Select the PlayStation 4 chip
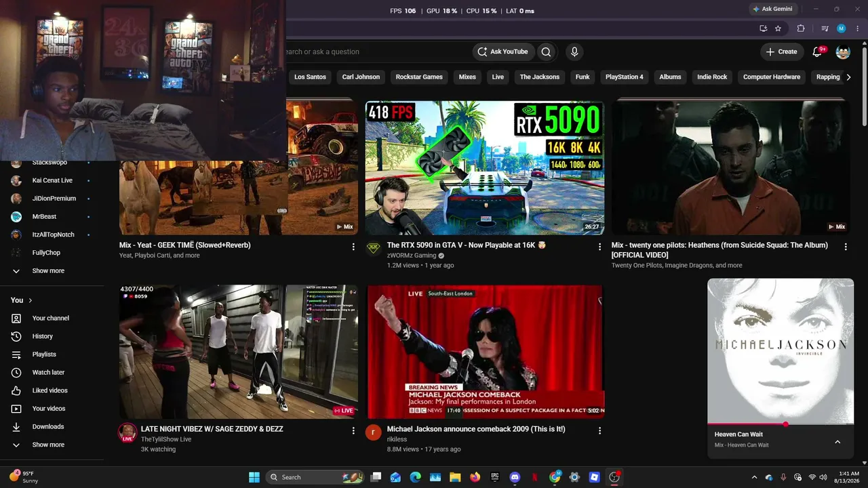The width and height of the screenshot is (868, 488). pyautogui.click(x=624, y=77)
